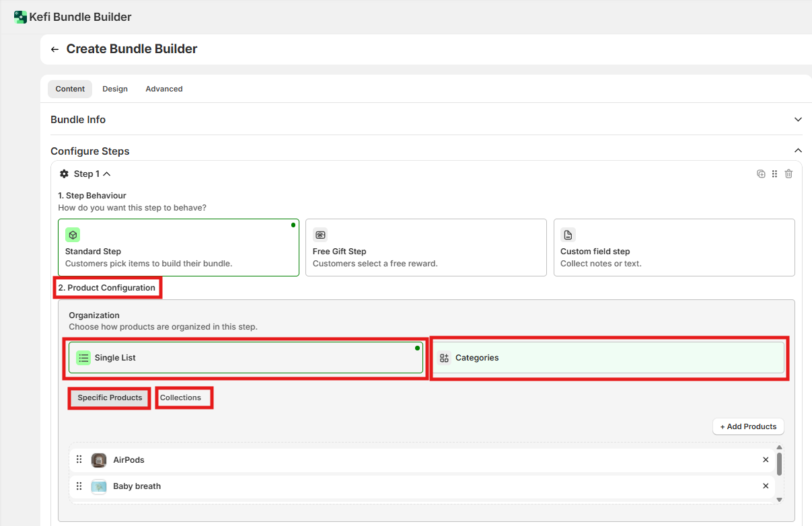Go back using the left arrow icon

point(55,49)
